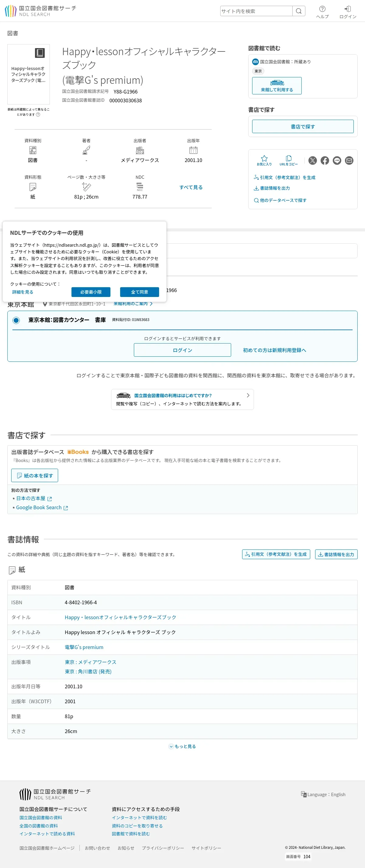Click the NDL Search logo in header

click(x=41, y=11)
